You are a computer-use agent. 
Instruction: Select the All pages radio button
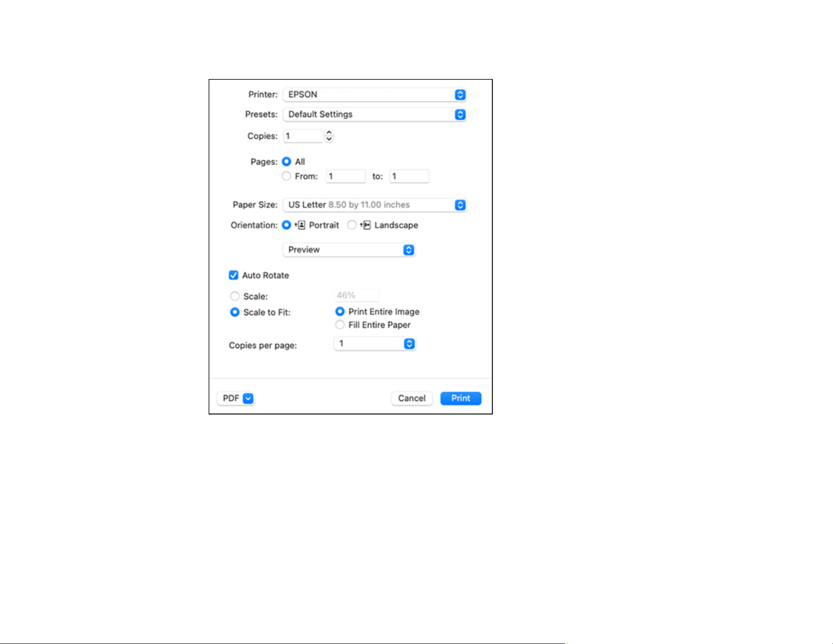pos(286,162)
